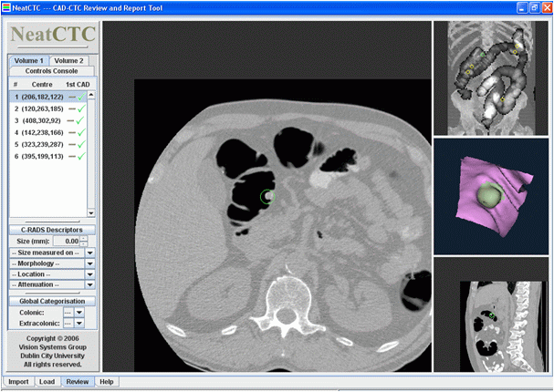This screenshot has width=554, height=392.
Task: Select candidate 5 (323,239,287) row
Action: pyautogui.click(x=48, y=144)
